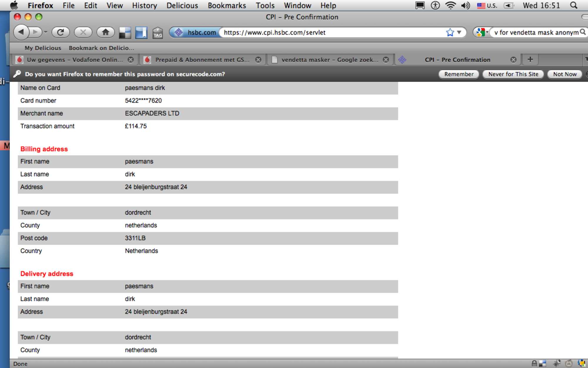The image size is (588, 368).
Task: Switch to vendetta masker Google tab
Action: (x=329, y=60)
